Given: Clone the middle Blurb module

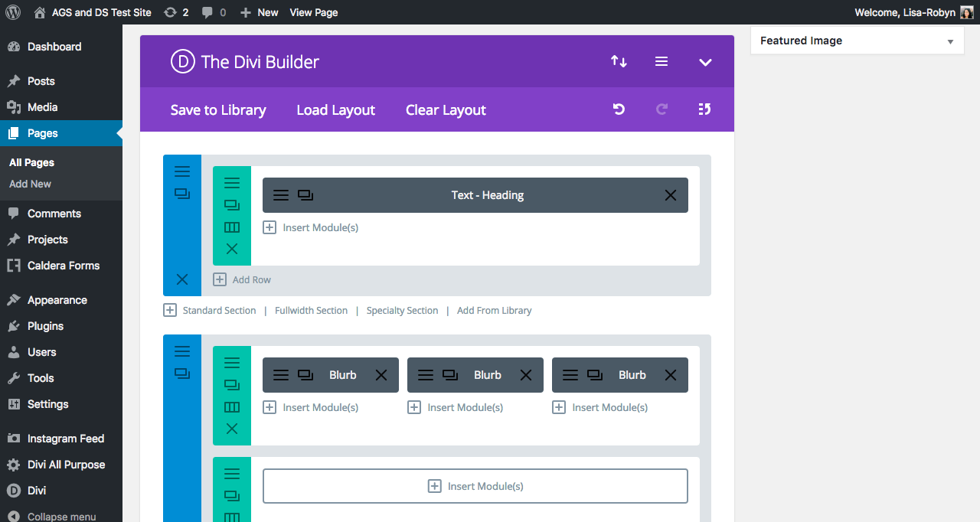Looking at the screenshot, I should (x=450, y=375).
